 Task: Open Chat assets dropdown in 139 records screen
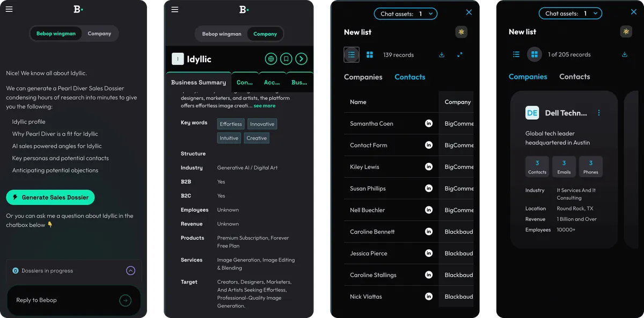pos(406,14)
